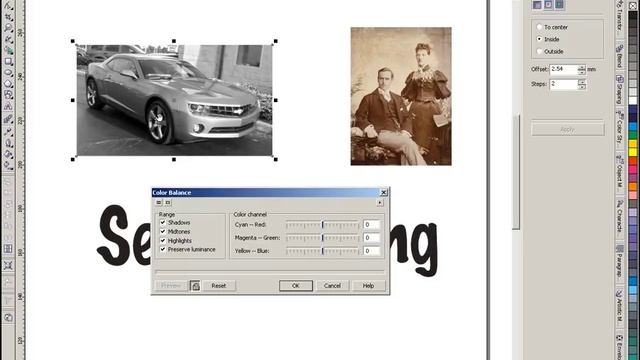
Task: Pick the green swatch in color palette
Action: point(633,135)
